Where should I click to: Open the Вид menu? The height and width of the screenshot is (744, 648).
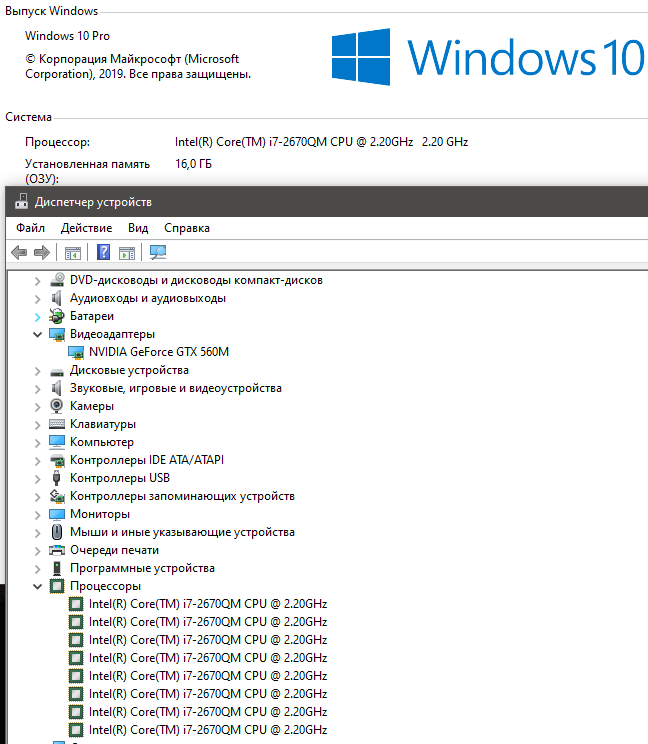click(138, 228)
